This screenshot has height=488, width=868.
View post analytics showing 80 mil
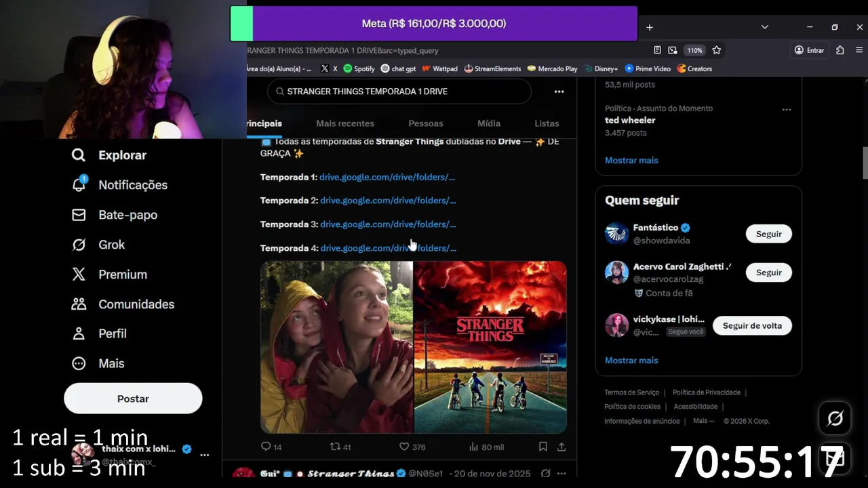pyautogui.click(x=486, y=447)
